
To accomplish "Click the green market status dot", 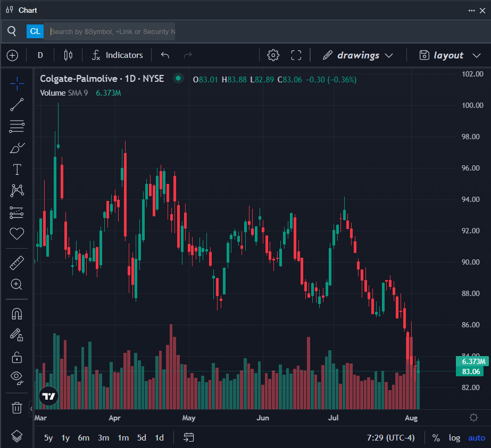I will point(178,78).
